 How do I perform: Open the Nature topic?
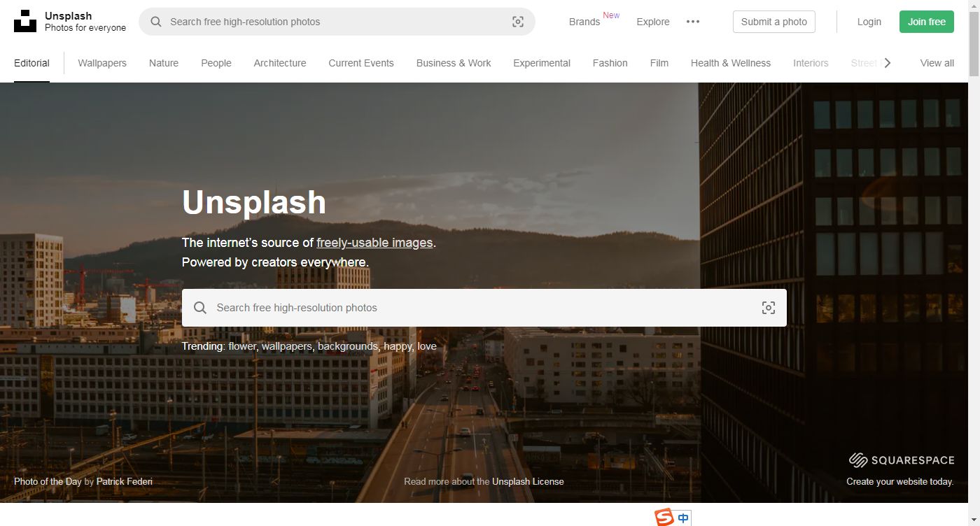pyautogui.click(x=164, y=63)
